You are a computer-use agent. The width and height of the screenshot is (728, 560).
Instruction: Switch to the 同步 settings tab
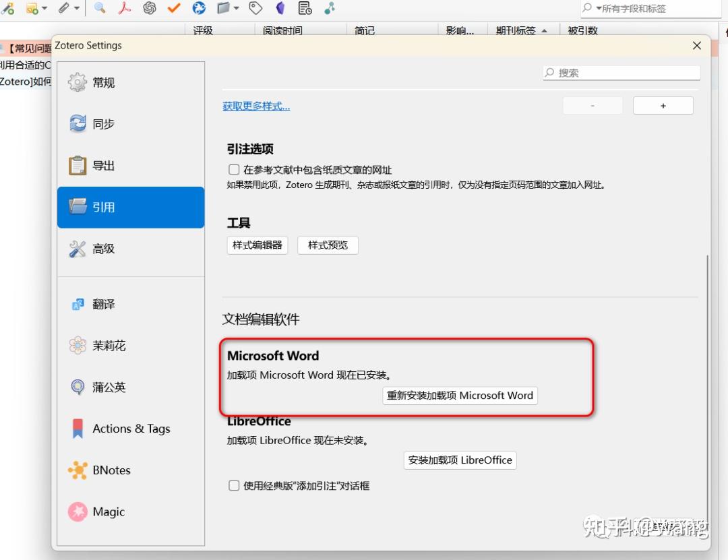103,124
